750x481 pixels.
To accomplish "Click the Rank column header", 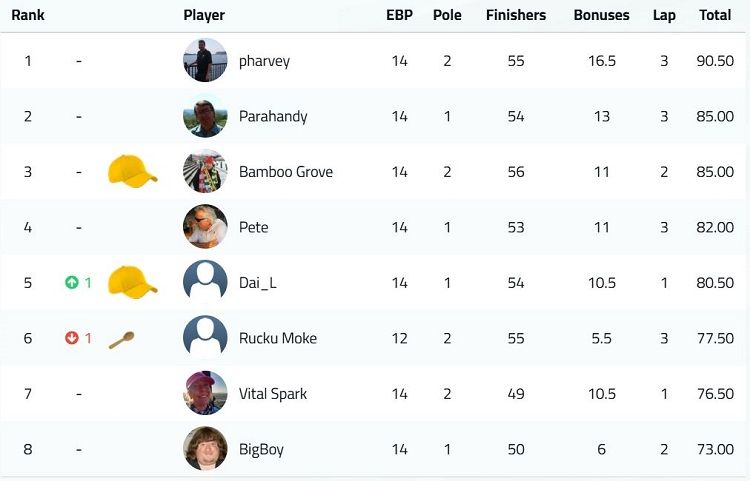I will pyautogui.click(x=28, y=15).
